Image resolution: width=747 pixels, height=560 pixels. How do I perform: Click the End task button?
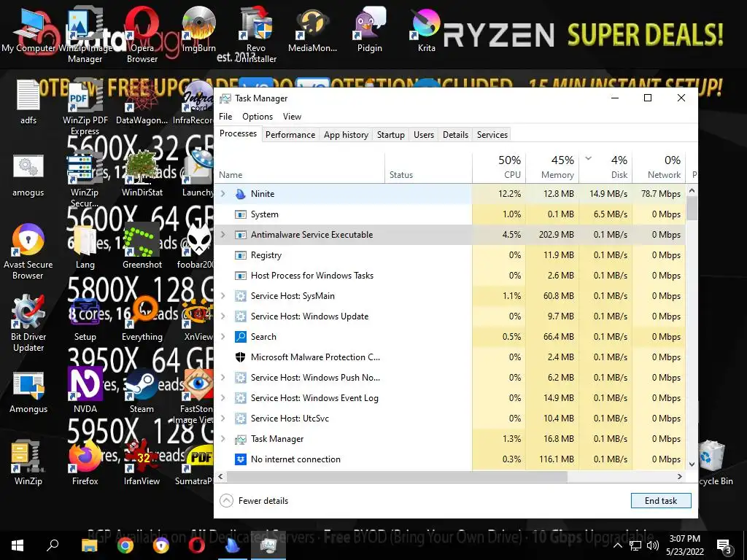661,500
